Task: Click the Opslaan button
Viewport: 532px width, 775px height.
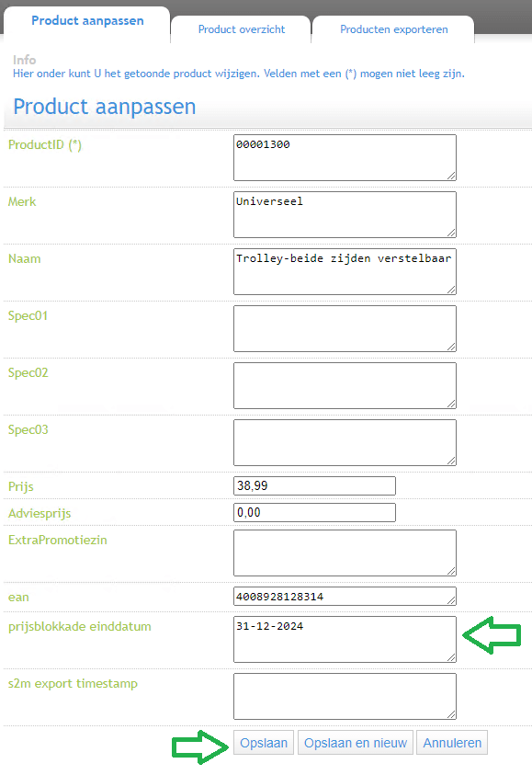Action: pos(264,743)
